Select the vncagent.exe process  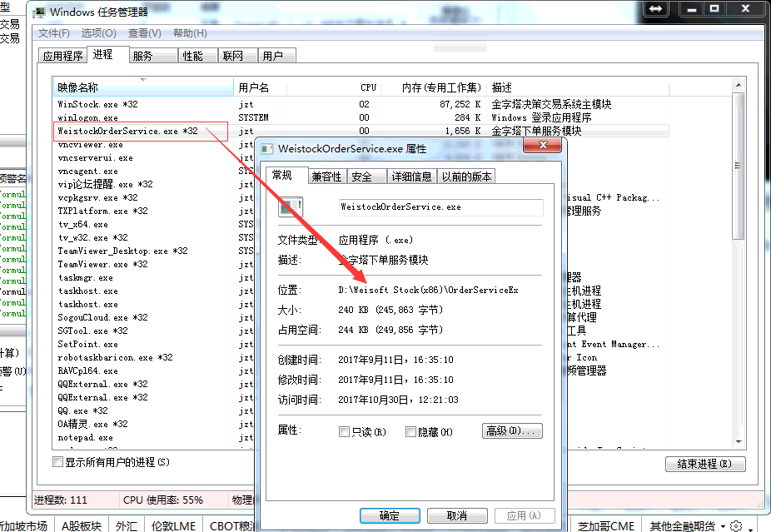click(x=88, y=172)
